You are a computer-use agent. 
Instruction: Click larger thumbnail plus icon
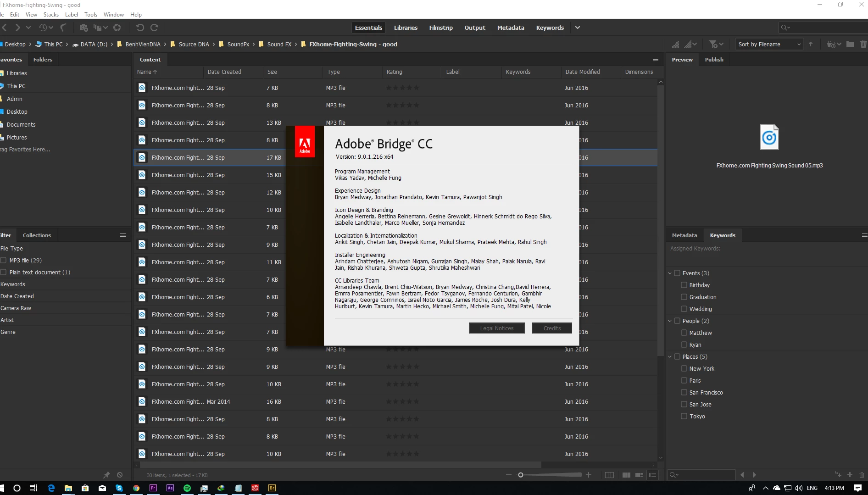coord(589,475)
